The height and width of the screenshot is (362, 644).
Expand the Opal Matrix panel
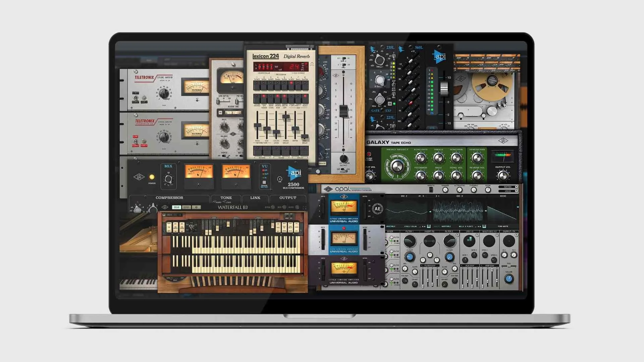point(508,187)
